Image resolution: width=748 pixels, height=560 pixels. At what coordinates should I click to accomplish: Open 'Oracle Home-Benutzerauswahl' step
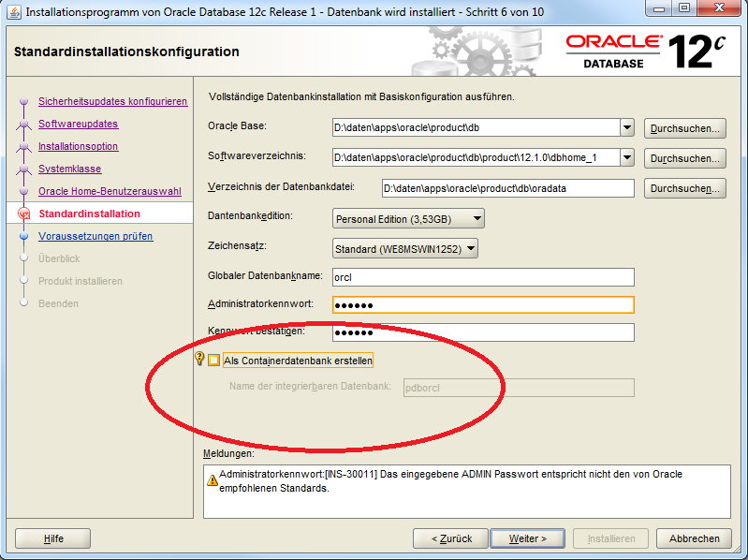point(110,191)
